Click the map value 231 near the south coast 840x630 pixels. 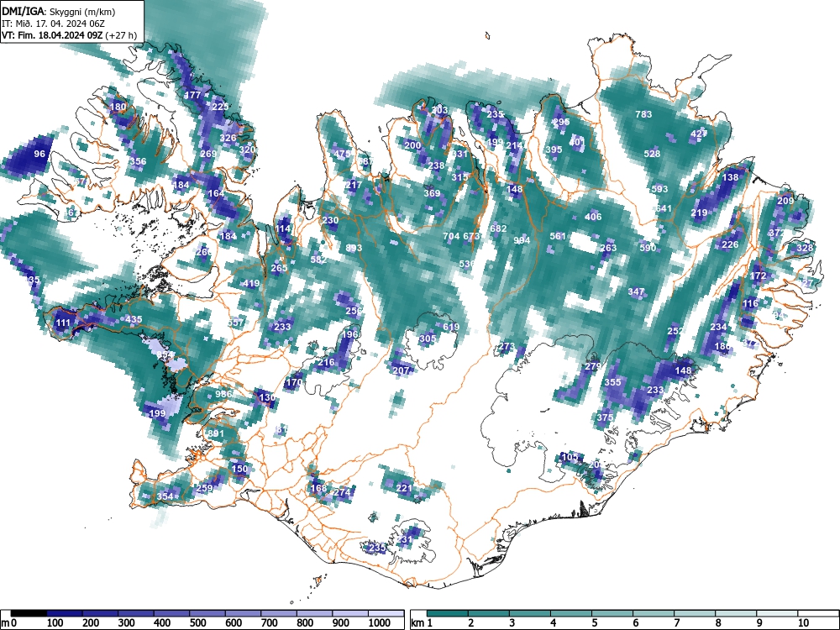tap(405, 539)
